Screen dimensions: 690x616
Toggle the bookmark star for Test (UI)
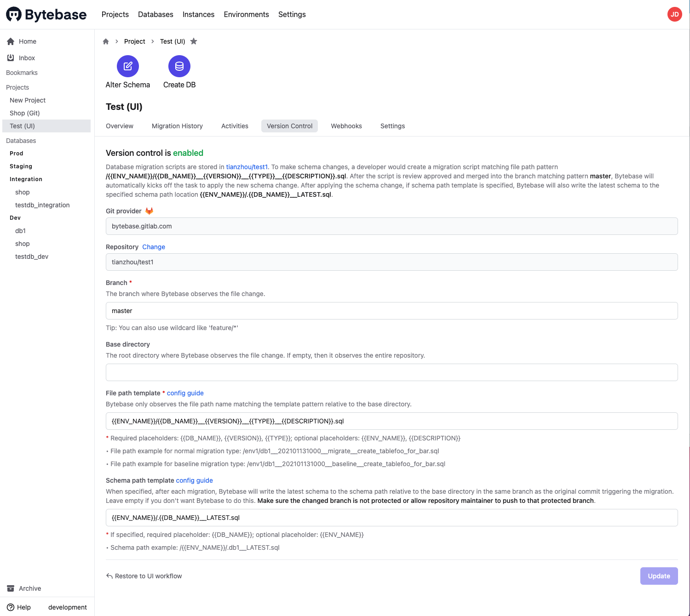pos(194,41)
